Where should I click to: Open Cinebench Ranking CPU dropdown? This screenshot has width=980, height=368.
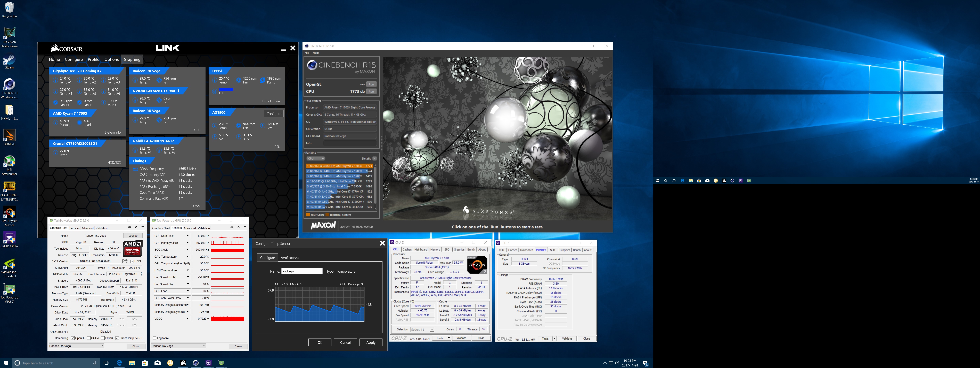pyautogui.click(x=316, y=158)
